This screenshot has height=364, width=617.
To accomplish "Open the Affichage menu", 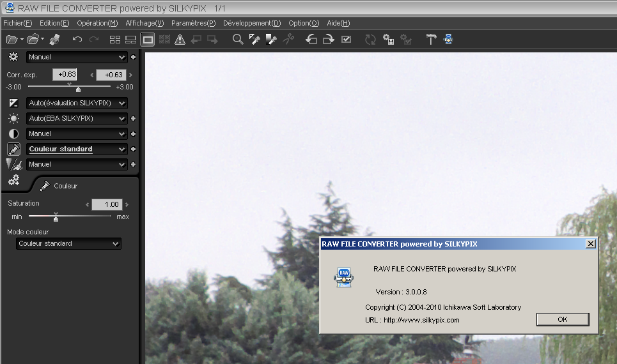I will pyautogui.click(x=144, y=23).
